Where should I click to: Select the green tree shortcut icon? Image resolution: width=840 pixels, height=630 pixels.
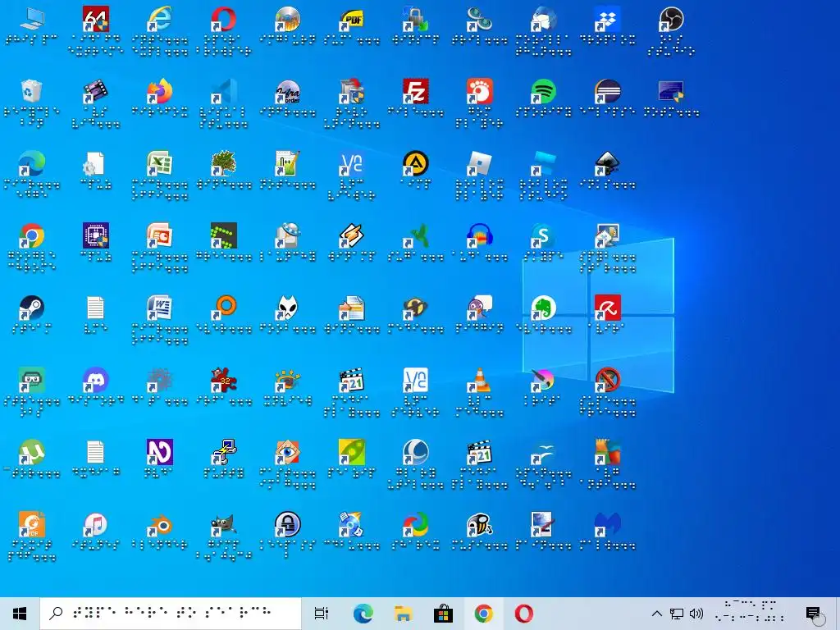click(x=224, y=164)
